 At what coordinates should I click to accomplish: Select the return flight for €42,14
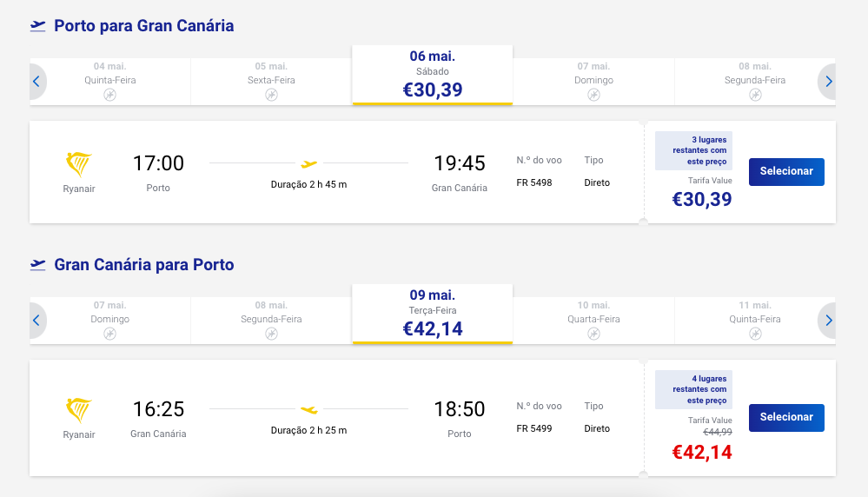point(786,417)
